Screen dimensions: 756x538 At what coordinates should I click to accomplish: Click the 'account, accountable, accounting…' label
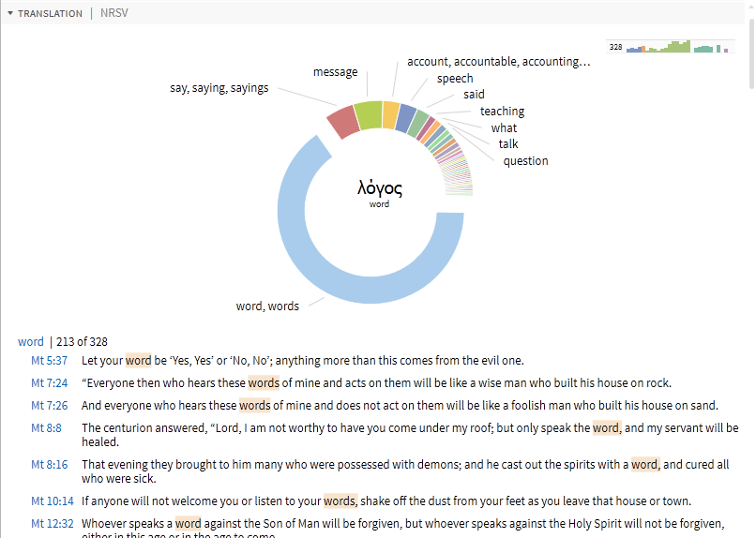pyautogui.click(x=498, y=62)
